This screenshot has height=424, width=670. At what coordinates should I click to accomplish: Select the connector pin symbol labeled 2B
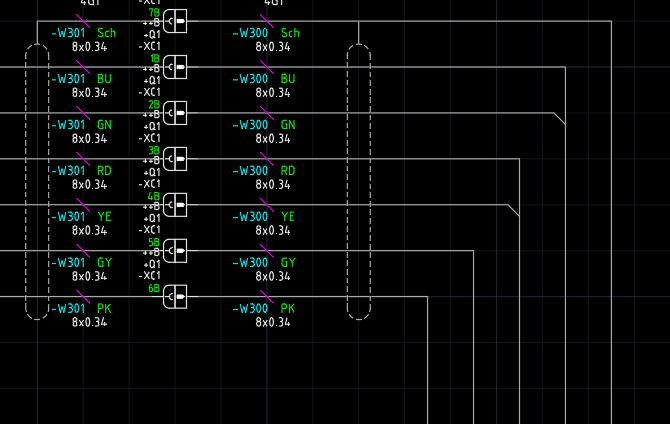[x=175, y=113]
